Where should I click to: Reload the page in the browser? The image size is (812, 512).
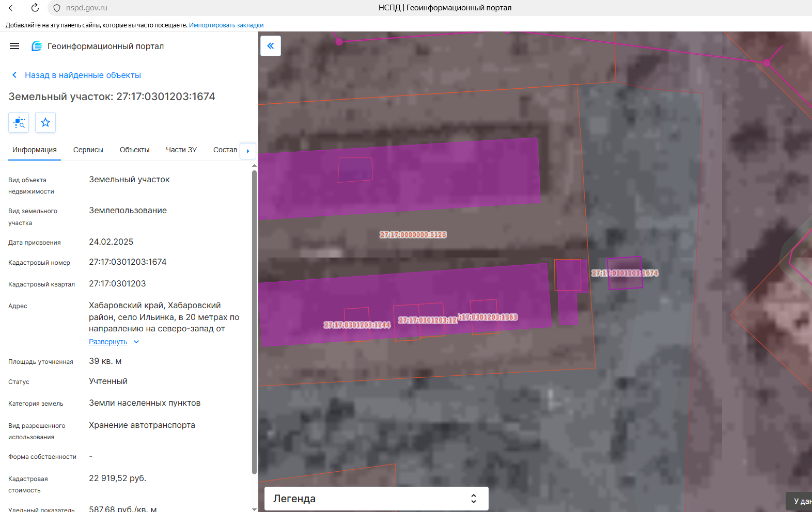35,8
